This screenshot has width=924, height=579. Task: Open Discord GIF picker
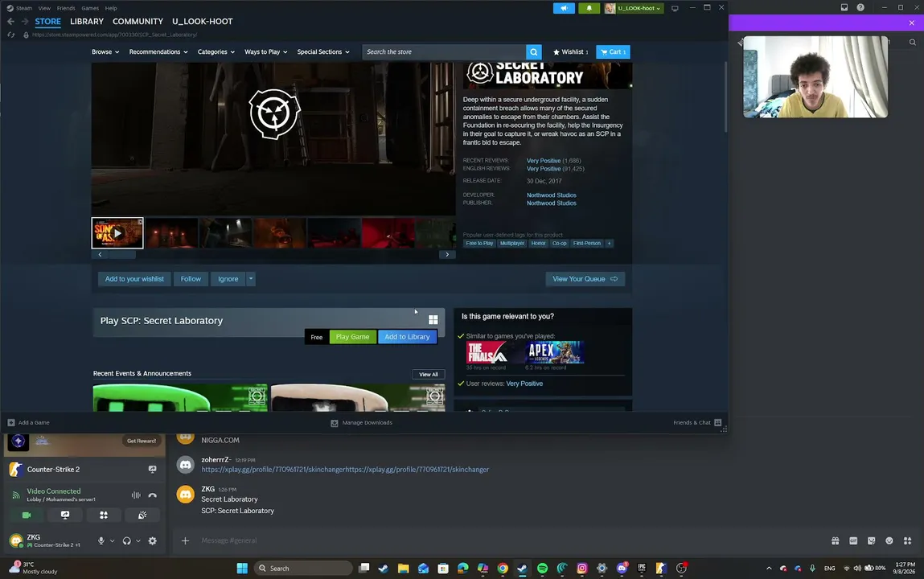click(x=853, y=540)
